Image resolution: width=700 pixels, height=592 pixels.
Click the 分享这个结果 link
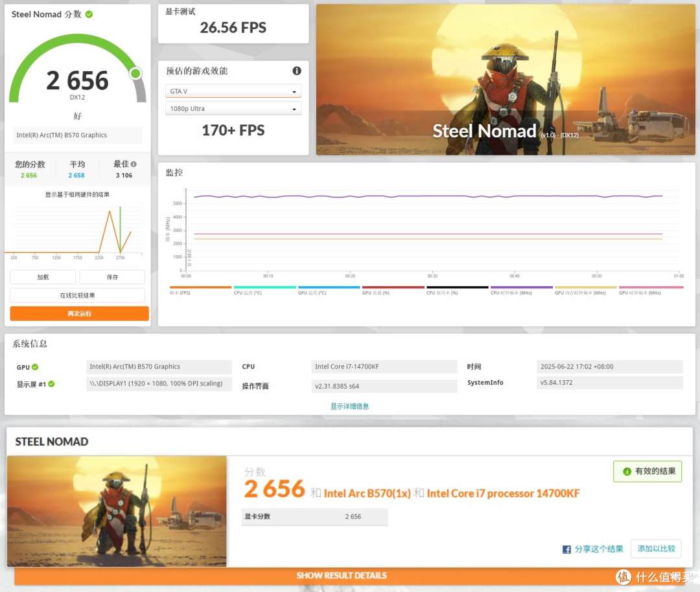click(599, 549)
